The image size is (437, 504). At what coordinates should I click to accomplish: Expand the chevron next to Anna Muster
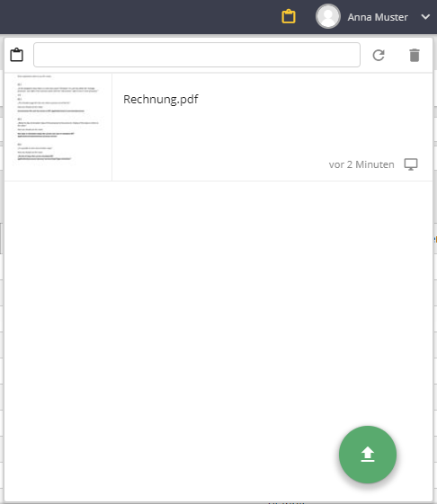pos(425,17)
